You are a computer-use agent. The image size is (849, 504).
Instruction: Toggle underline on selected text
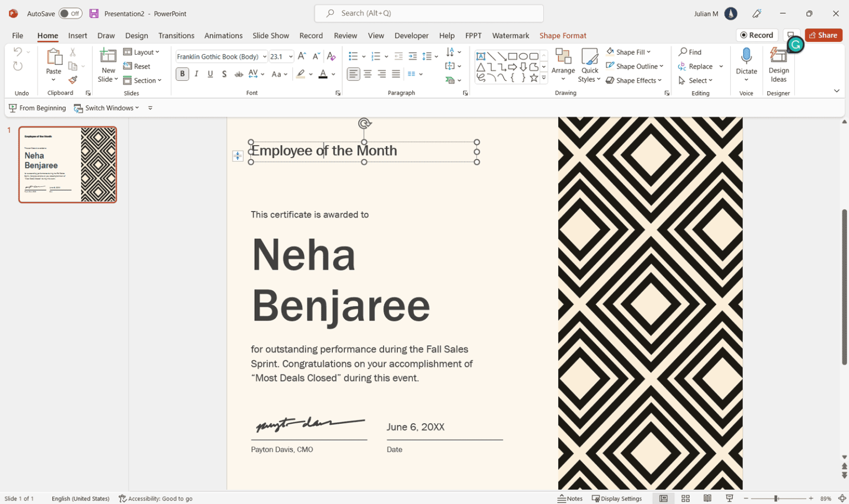click(x=210, y=73)
